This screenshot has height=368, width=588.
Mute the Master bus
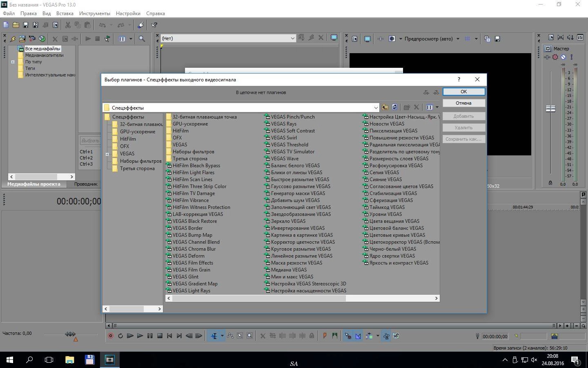tap(563, 57)
